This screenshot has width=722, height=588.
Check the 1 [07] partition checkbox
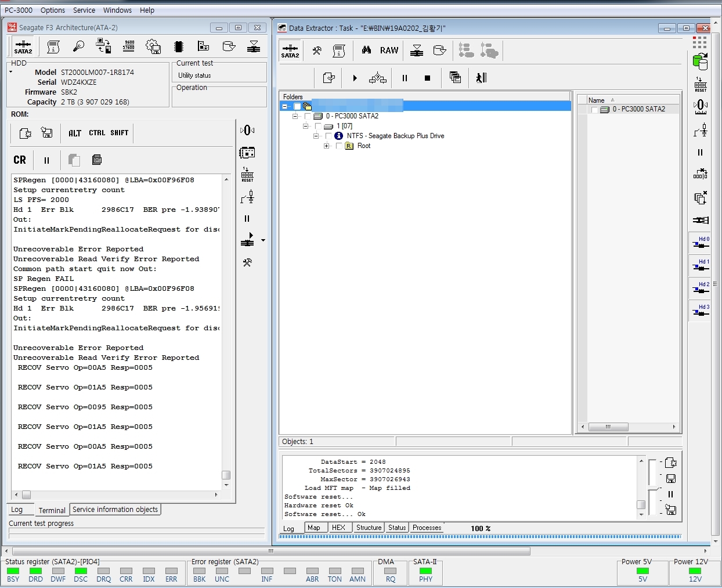[318, 126]
